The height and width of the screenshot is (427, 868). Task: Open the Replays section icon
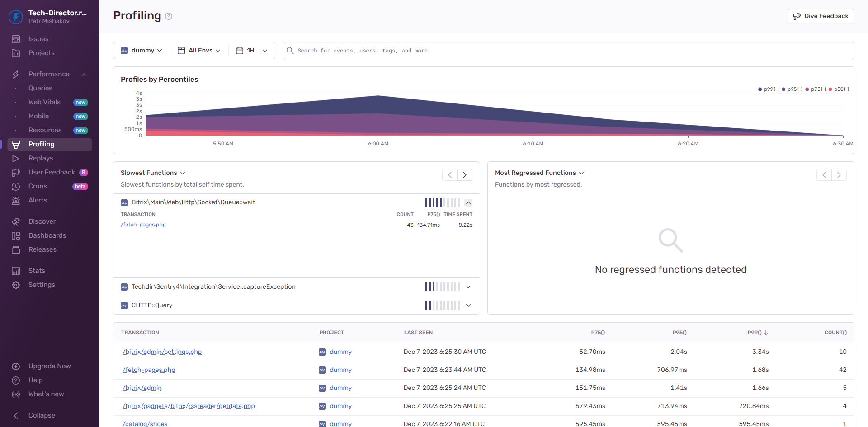click(x=16, y=159)
